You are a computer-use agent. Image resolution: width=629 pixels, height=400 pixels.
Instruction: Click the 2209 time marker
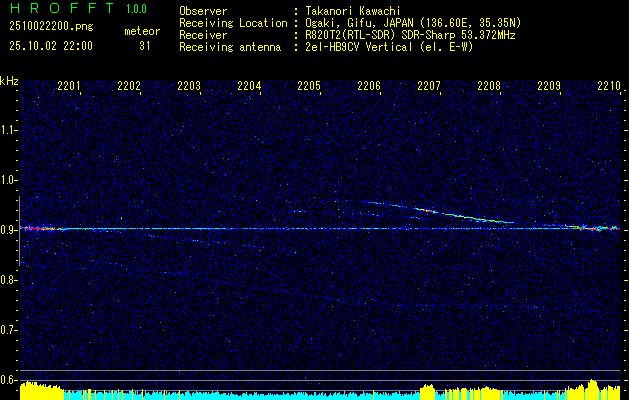pyautogui.click(x=549, y=86)
